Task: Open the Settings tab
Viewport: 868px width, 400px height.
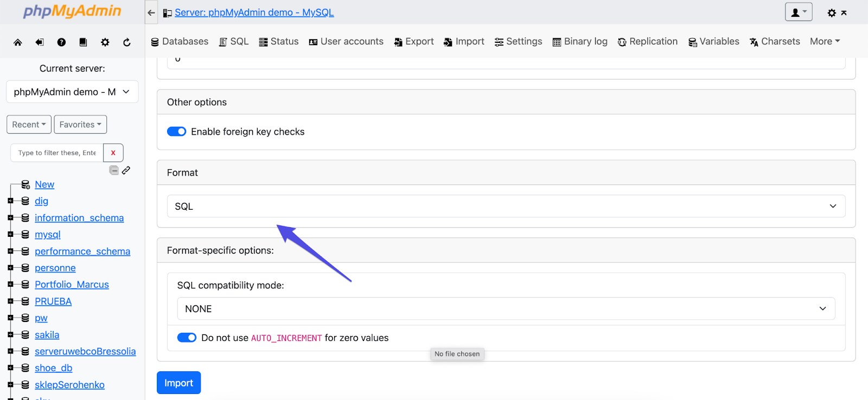Action: click(519, 41)
